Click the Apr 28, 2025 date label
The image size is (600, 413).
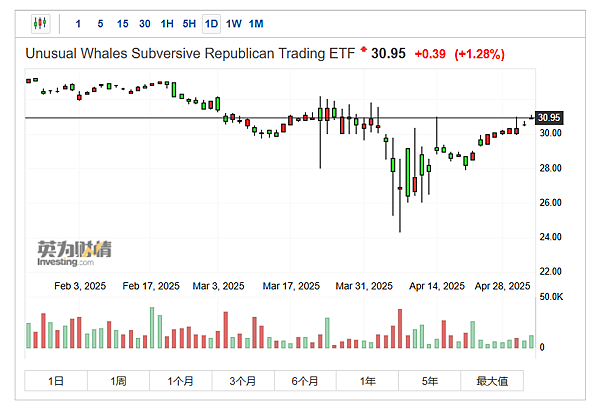tap(502, 286)
